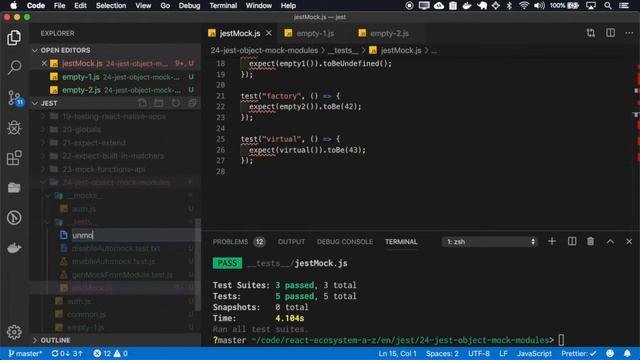
Task: Switch to the empty-2.js tab
Action: [389, 33]
